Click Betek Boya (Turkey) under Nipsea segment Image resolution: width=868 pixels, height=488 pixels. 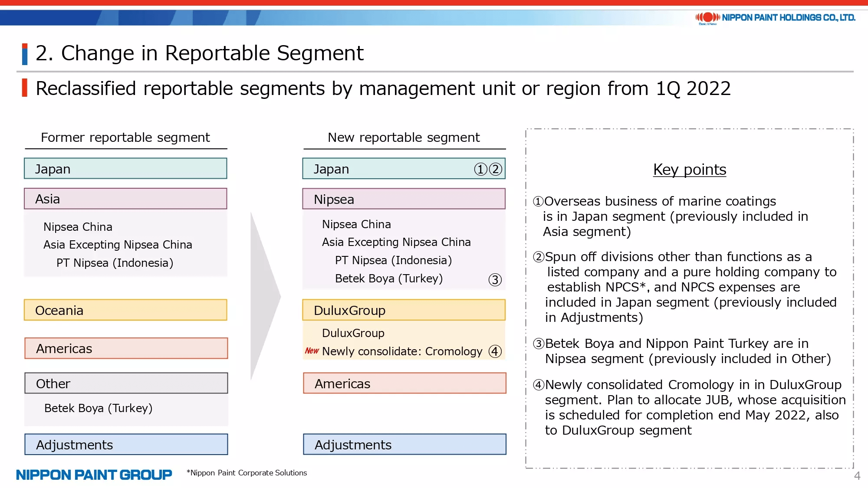click(389, 278)
